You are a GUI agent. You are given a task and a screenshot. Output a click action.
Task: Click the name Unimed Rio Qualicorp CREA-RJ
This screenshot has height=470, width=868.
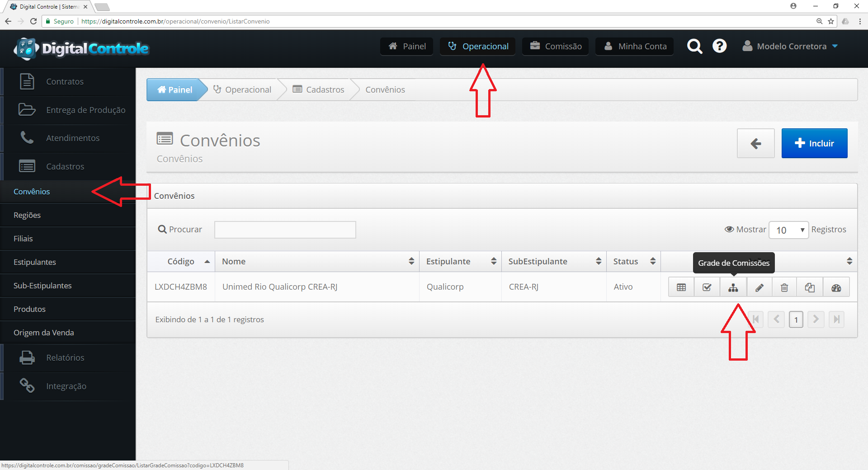(x=280, y=287)
